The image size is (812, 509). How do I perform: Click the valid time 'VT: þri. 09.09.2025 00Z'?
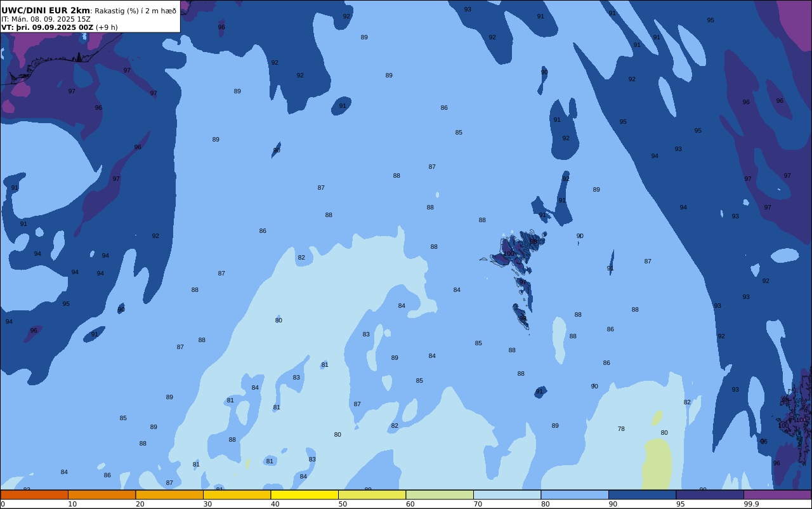point(47,27)
